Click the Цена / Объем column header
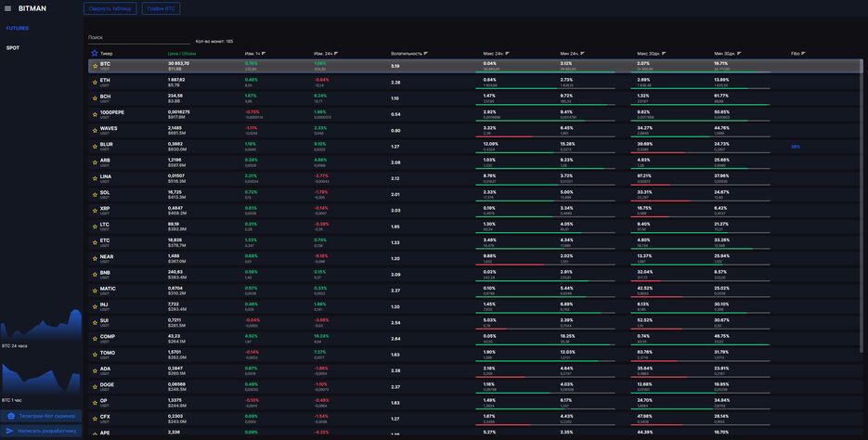Screen dimensions: 868x440 click(182, 54)
